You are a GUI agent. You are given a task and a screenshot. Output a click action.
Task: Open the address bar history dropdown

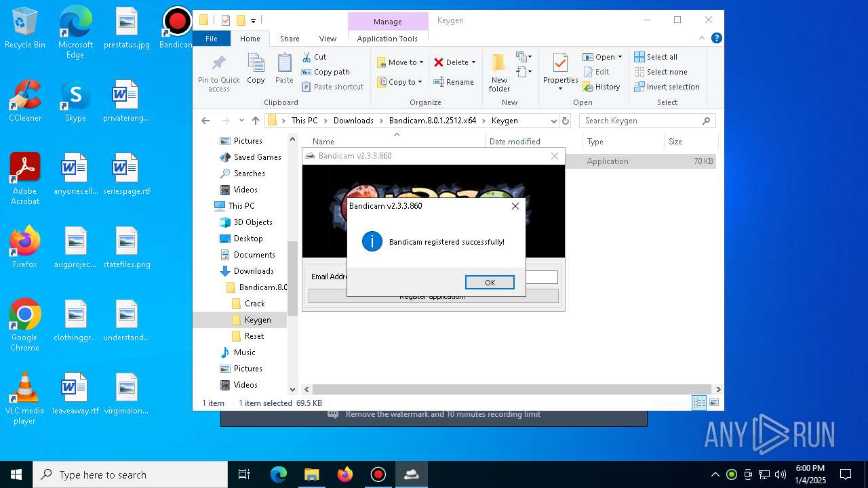[x=553, y=121]
